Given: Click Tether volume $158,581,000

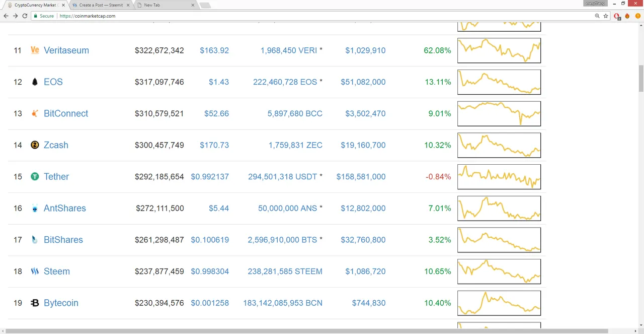Looking at the screenshot, I should click(361, 177).
